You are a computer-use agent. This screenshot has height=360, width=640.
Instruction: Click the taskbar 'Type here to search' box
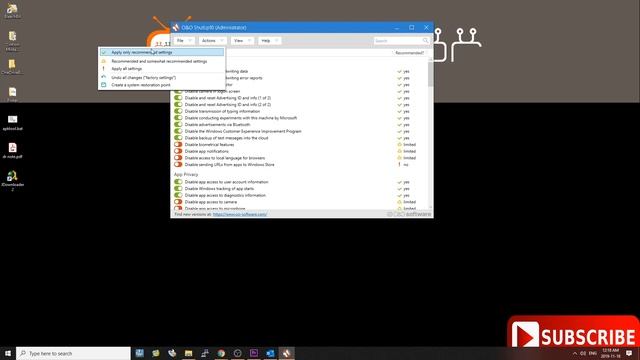(73, 353)
